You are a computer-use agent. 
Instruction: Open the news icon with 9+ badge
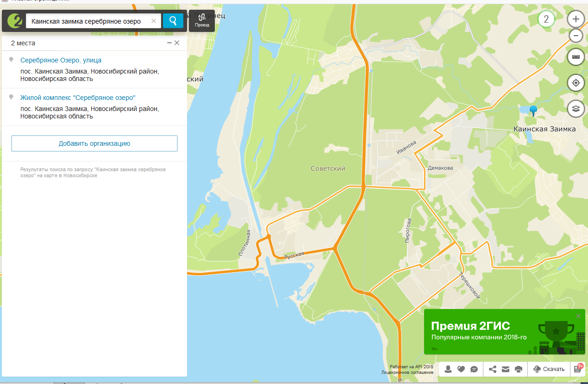tap(577, 369)
